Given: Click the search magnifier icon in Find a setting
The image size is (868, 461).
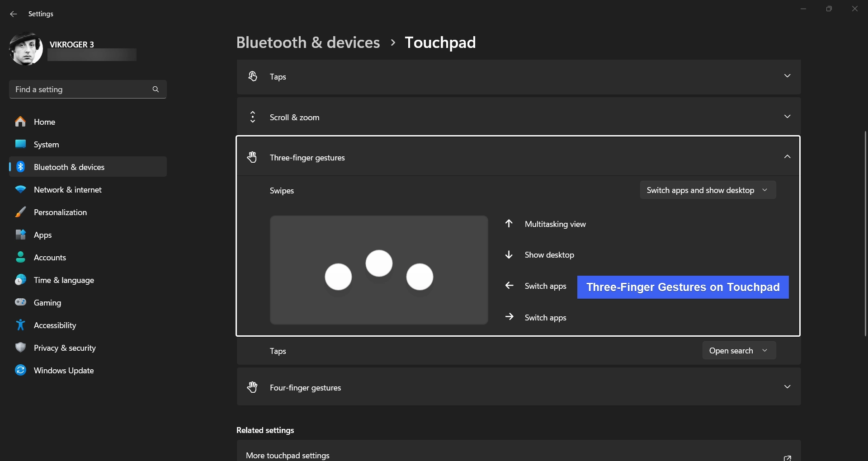Looking at the screenshot, I should click(156, 89).
